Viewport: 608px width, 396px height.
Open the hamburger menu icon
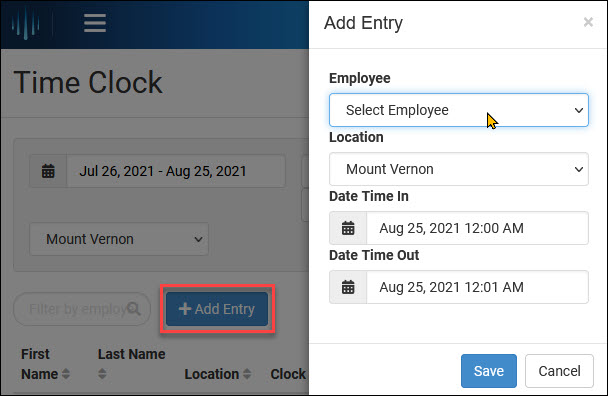pyautogui.click(x=95, y=23)
